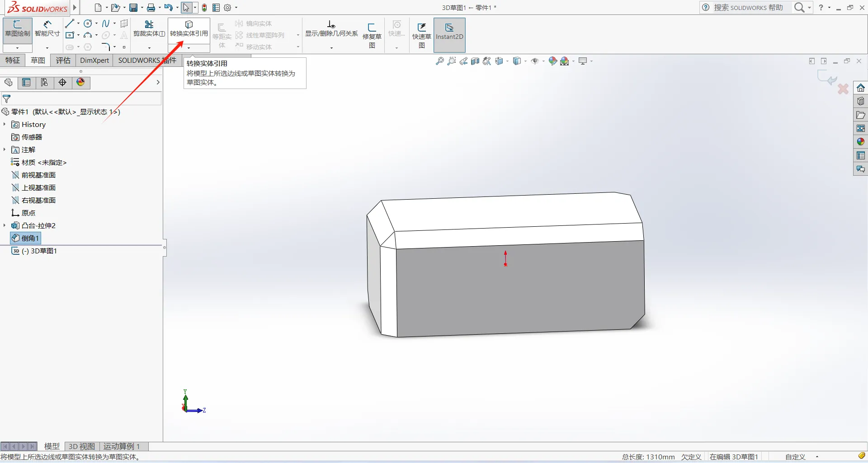
Task: Toggle the 草图绘制 sketch mode button
Action: (18, 28)
